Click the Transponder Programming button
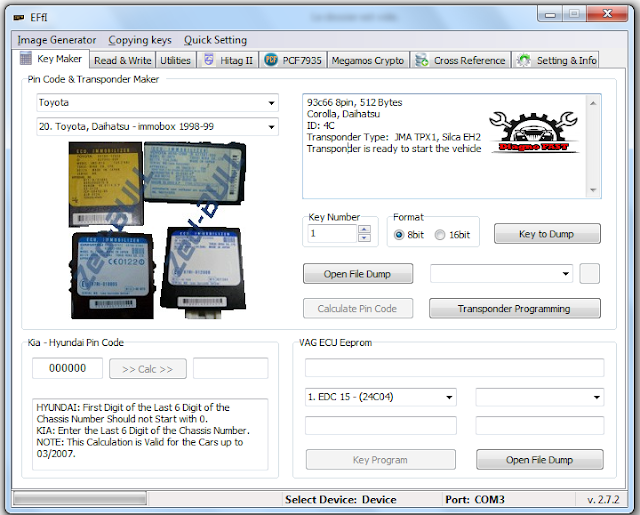640x515 pixels. pyautogui.click(x=514, y=309)
